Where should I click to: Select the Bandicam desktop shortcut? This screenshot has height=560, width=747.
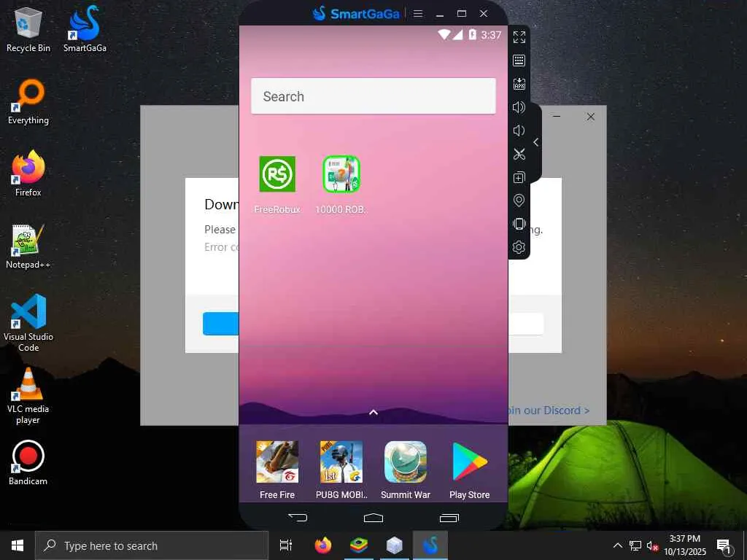[28, 463]
